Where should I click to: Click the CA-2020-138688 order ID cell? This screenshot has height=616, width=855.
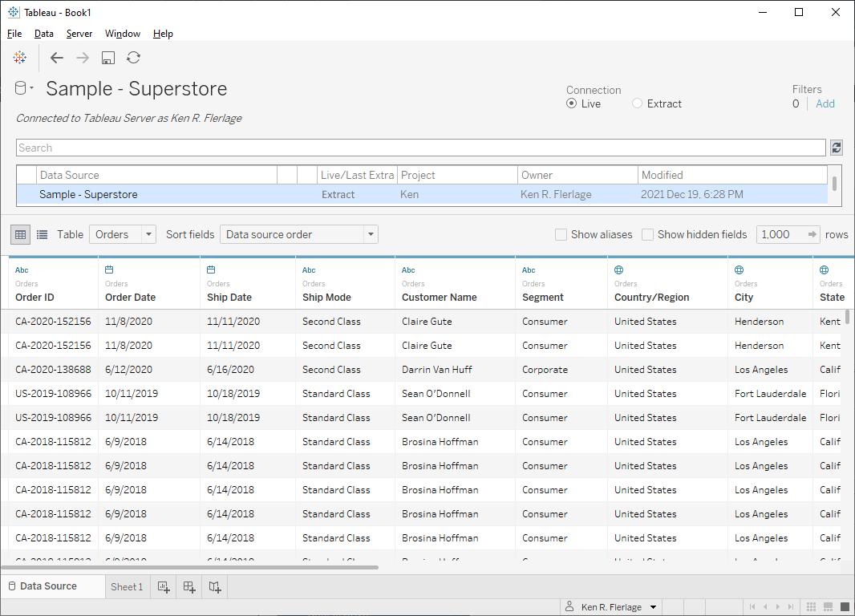(53, 370)
